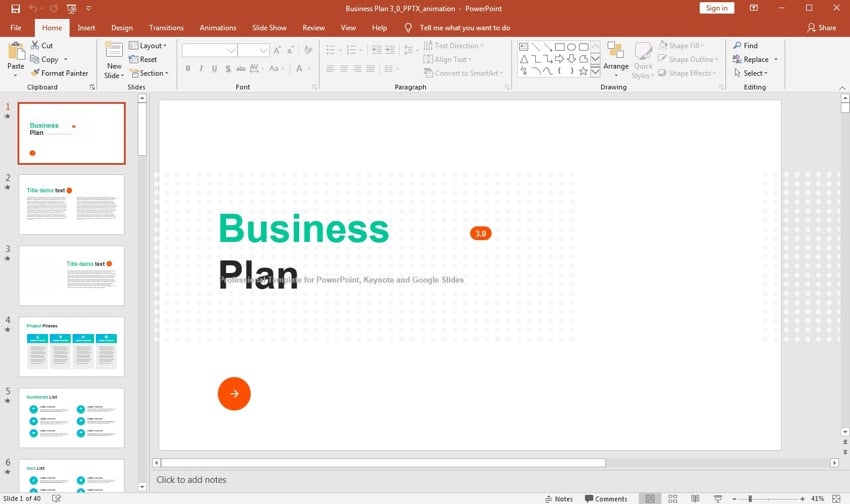Click the Share button

tap(822, 28)
